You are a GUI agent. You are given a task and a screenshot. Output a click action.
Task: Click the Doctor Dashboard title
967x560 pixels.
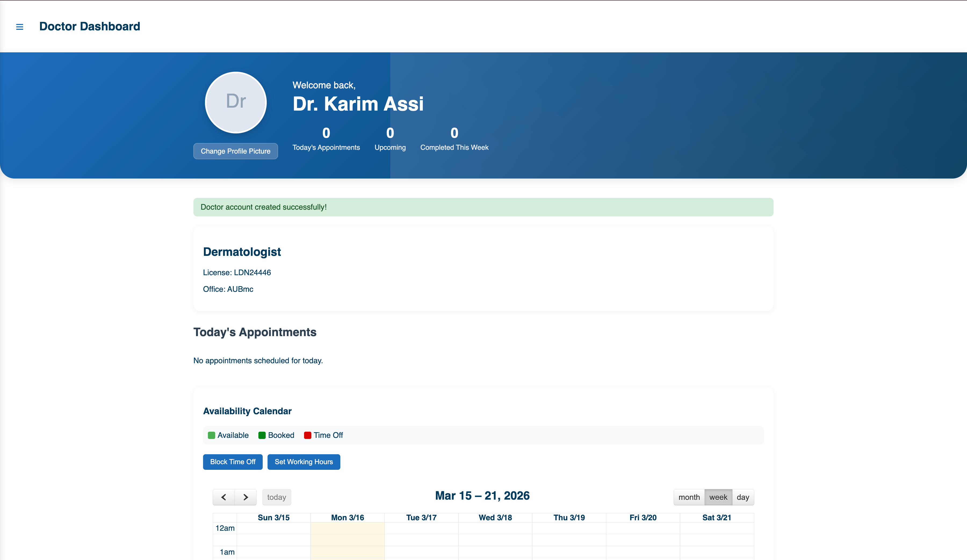coord(89,26)
